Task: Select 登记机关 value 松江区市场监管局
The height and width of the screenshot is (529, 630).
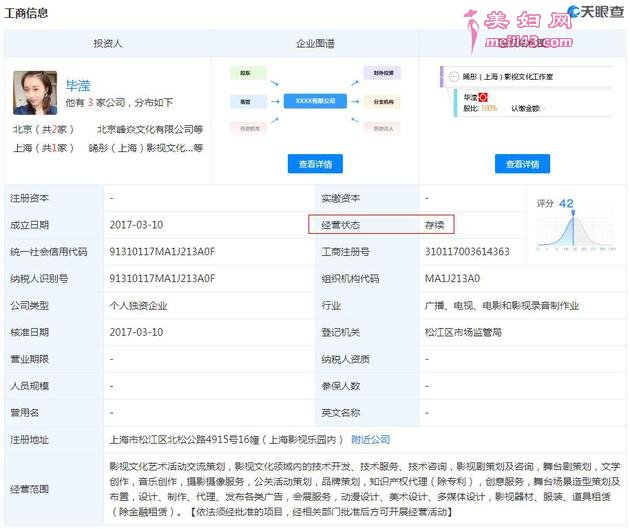Action: tap(463, 332)
